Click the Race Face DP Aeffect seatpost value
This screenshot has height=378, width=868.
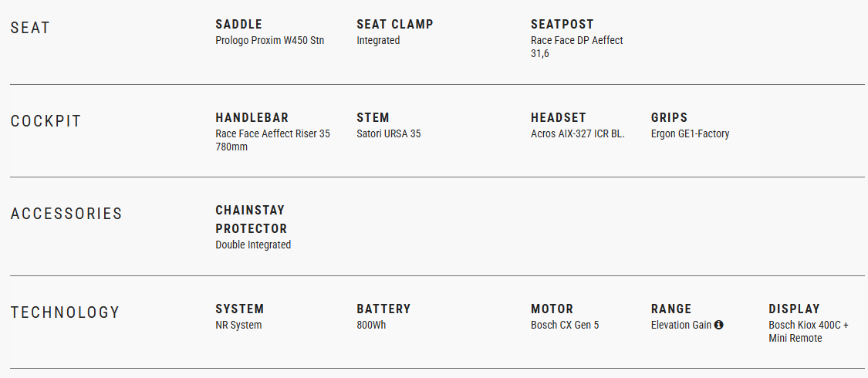pos(576,41)
